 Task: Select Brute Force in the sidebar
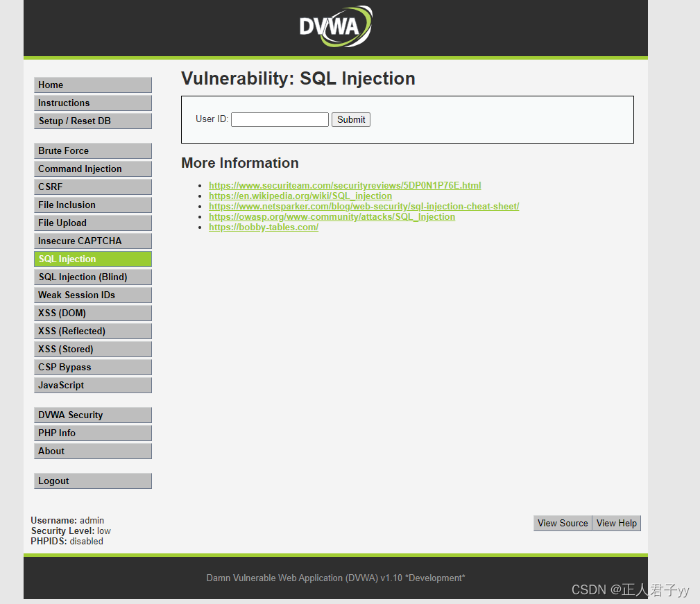pos(93,150)
